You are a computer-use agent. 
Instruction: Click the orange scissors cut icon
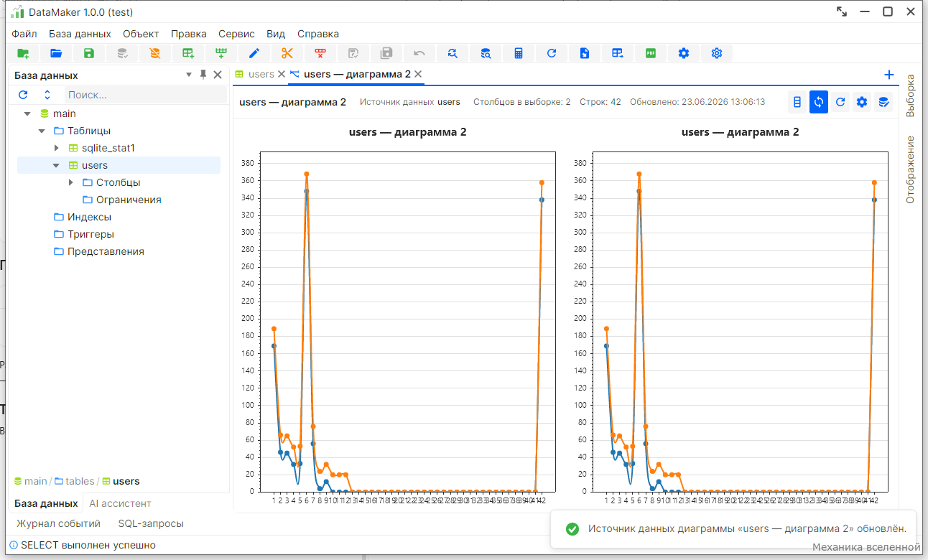pyautogui.click(x=287, y=53)
